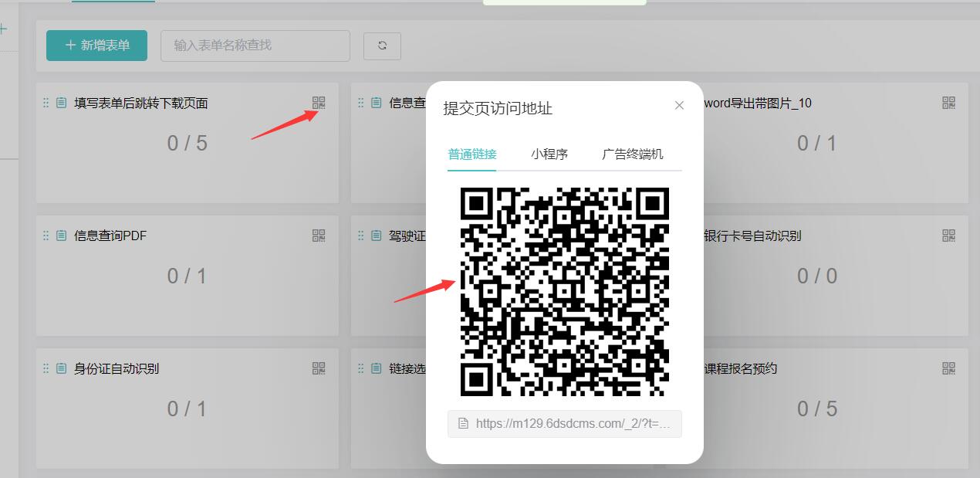This screenshot has height=478, width=980.
Task: Switch to the 广告终端机 tab
Action: 633,154
